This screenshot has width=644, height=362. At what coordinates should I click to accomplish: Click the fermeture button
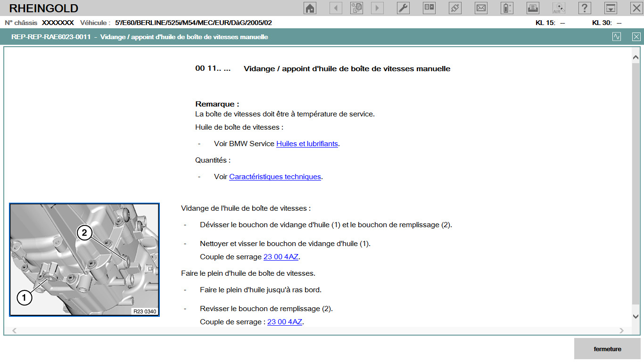(x=607, y=349)
